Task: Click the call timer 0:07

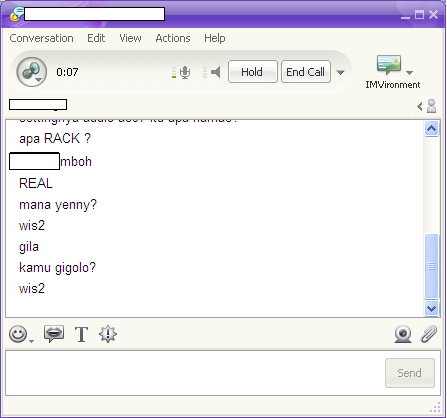Action: tap(67, 72)
